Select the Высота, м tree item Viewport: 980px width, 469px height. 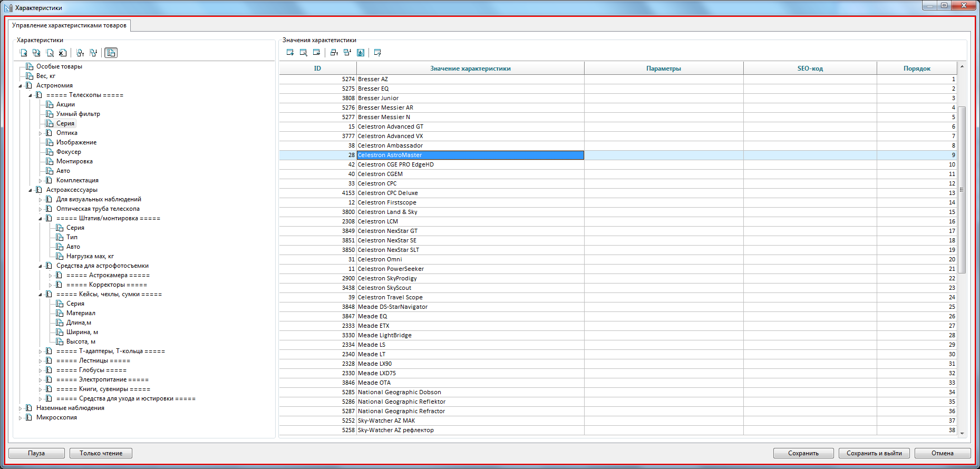point(81,342)
